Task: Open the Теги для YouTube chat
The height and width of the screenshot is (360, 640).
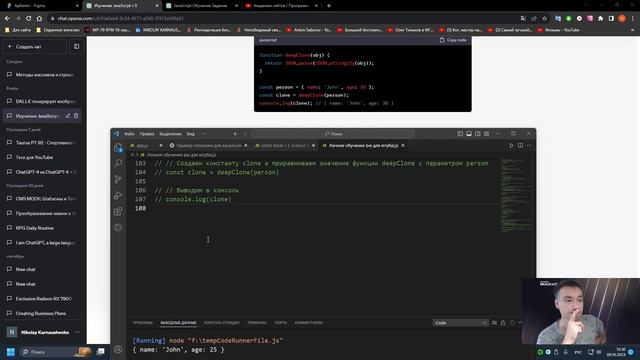Action: click(x=42, y=157)
